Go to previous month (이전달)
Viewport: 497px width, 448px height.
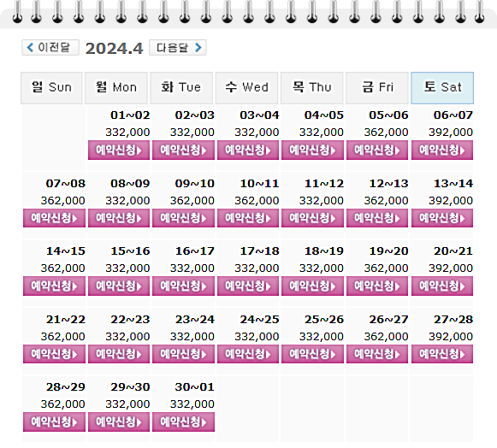pos(50,48)
